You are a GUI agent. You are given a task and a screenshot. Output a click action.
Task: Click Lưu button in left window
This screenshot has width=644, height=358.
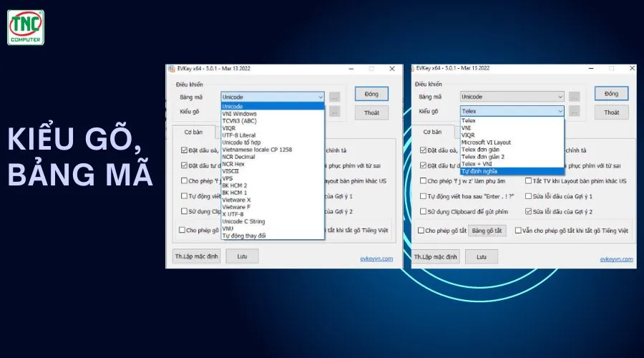click(243, 256)
